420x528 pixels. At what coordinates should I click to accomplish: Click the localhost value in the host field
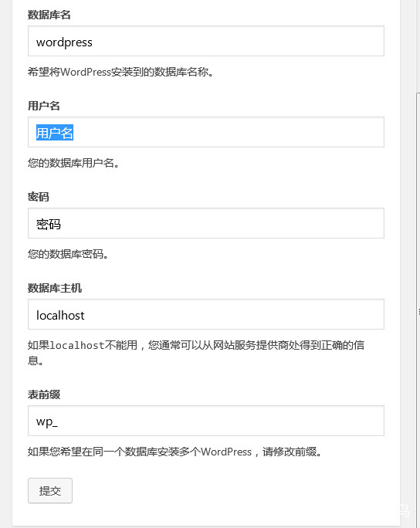(60, 315)
